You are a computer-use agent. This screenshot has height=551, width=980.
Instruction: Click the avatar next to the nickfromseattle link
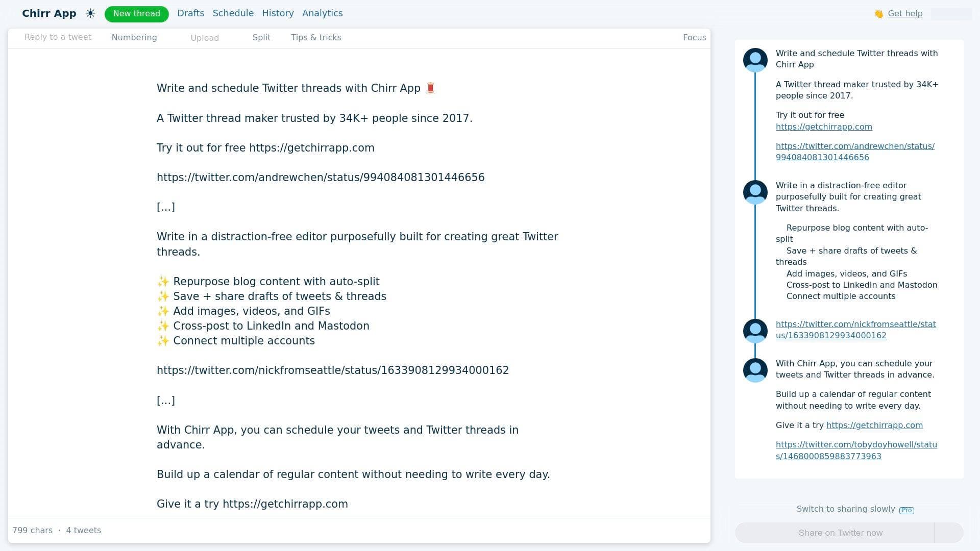(755, 331)
